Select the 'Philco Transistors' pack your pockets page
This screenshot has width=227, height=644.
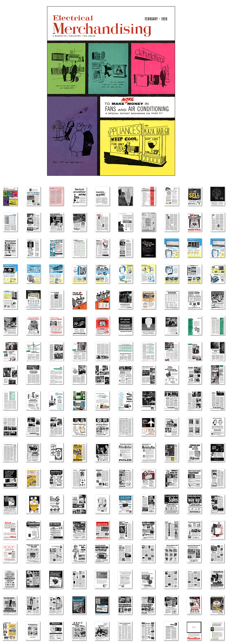(x=126, y=606)
